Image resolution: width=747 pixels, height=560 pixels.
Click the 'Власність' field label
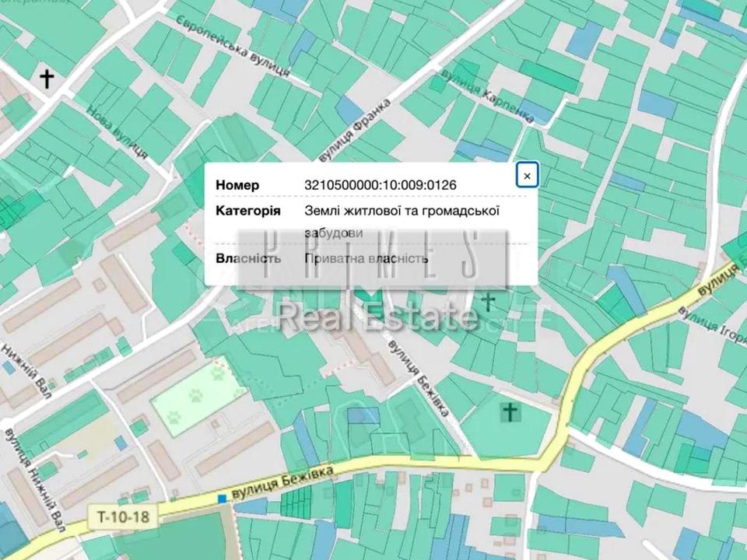(x=248, y=258)
